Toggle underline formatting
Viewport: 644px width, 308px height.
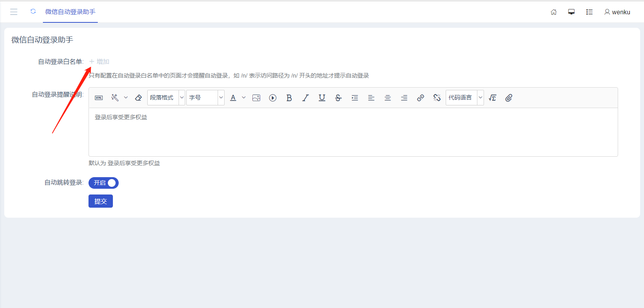322,98
